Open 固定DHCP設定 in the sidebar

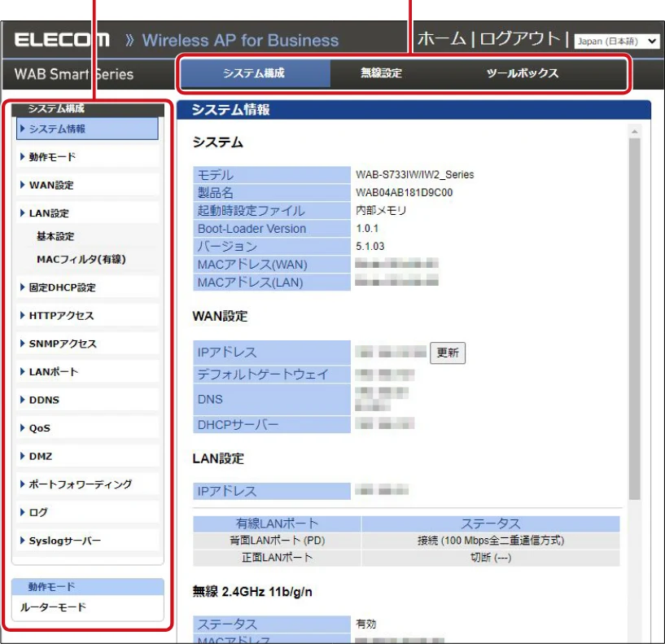click(87, 287)
